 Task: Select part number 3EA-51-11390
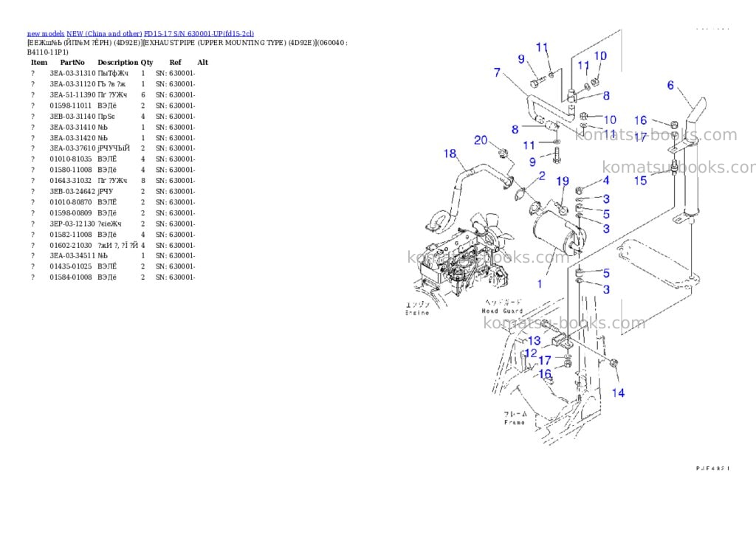tap(72, 95)
